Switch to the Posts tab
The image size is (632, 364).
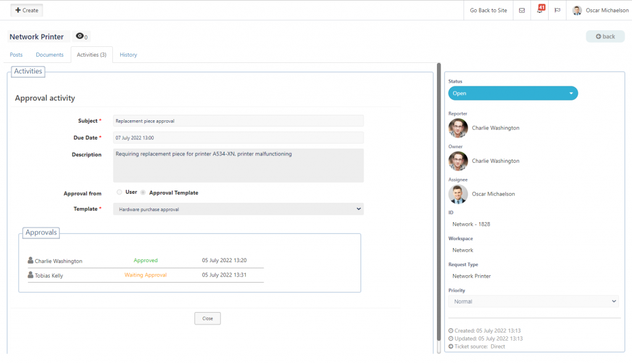pyautogui.click(x=16, y=55)
